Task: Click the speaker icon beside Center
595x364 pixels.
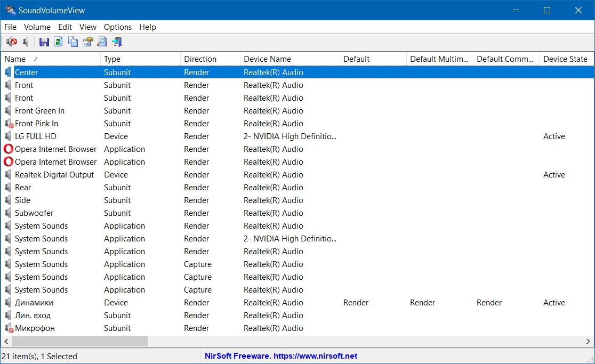Action: [x=8, y=72]
